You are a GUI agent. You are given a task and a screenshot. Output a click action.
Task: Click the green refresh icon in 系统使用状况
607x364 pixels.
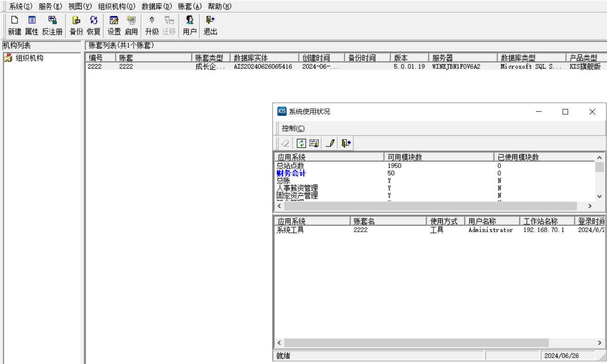pos(301,143)
